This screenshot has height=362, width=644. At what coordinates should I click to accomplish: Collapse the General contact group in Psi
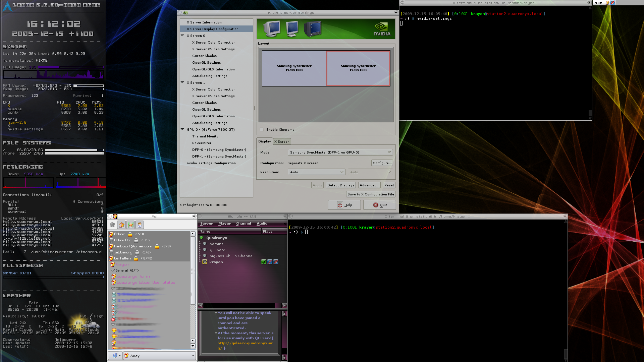pyautogui.click(x=113, y=270)
